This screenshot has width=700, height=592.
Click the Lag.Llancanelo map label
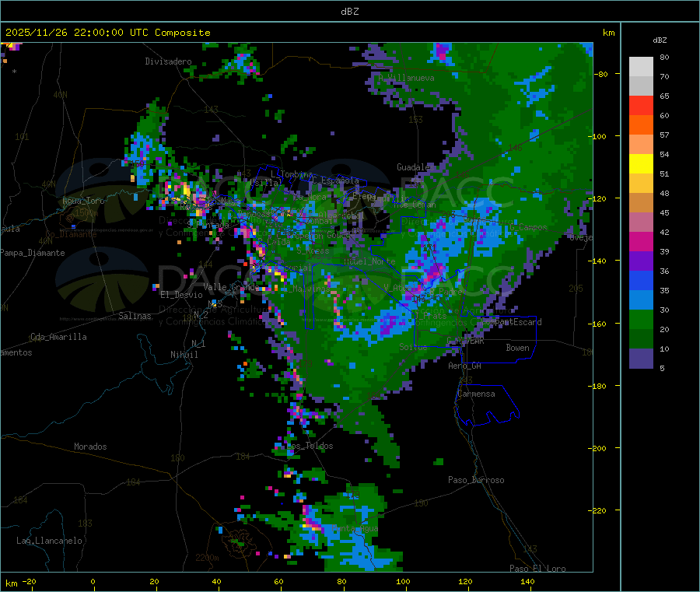(x=49, y=541)
